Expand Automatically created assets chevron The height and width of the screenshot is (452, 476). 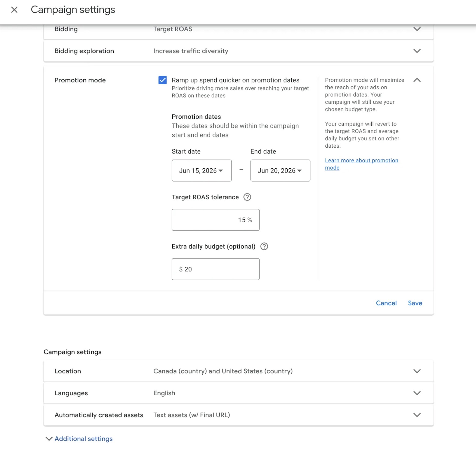click(417, 415)
